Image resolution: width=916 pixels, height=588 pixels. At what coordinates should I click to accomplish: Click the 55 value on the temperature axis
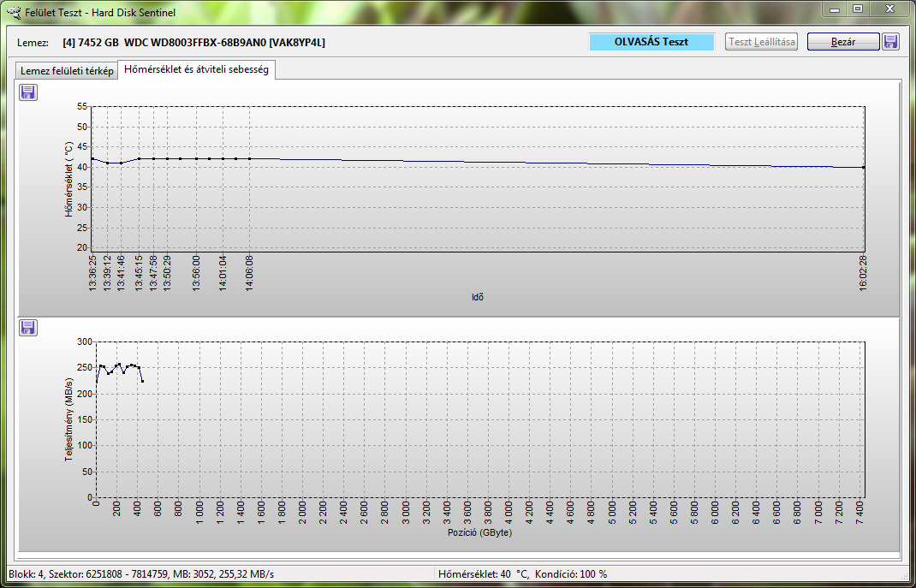[82, 106]
